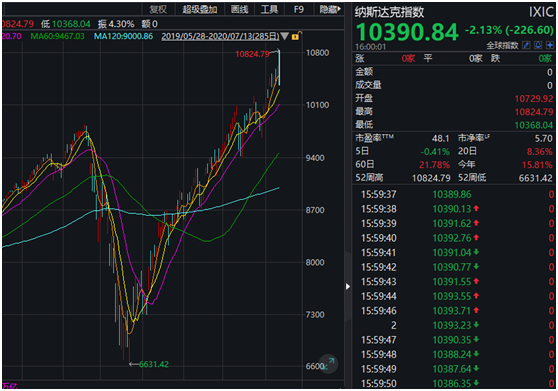This screenshot has width=558, height=391.
Task: Open the 复权 menu
Action: tap(158, 9)
